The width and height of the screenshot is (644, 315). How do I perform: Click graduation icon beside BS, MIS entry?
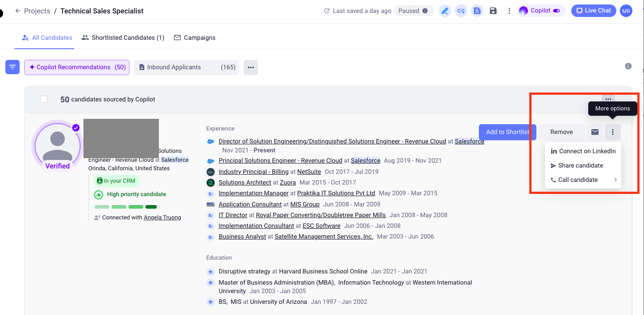coord(211,302)
